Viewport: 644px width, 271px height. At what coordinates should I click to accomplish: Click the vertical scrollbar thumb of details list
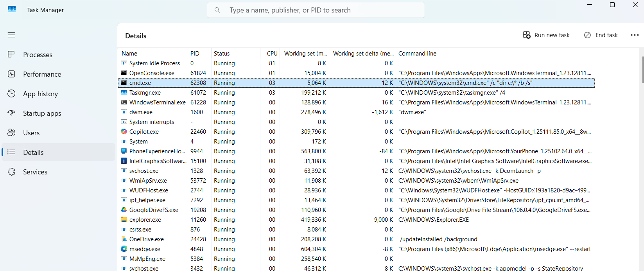pos(642,70)
